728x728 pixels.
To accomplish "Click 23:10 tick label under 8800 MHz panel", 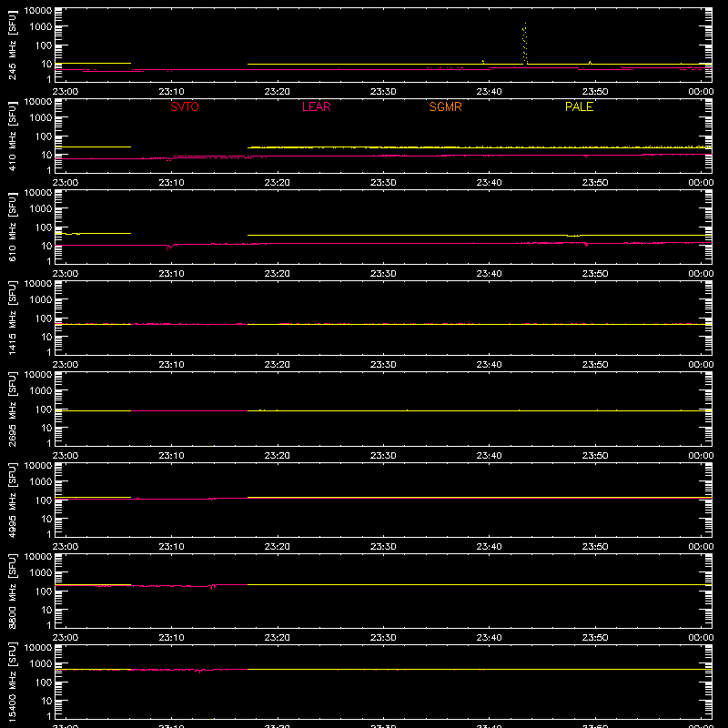I will coord(171,638).
